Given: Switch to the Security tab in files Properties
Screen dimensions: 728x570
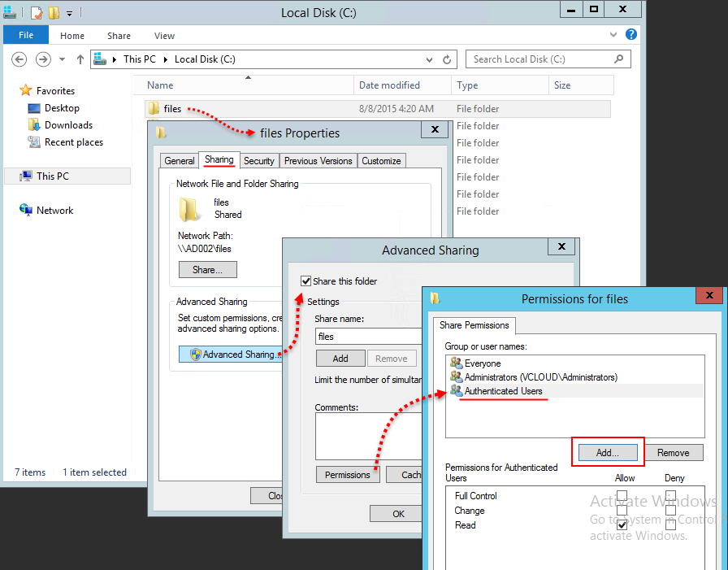Looking at the screenshot, I should pyautogui.click(x=258, y=160).
